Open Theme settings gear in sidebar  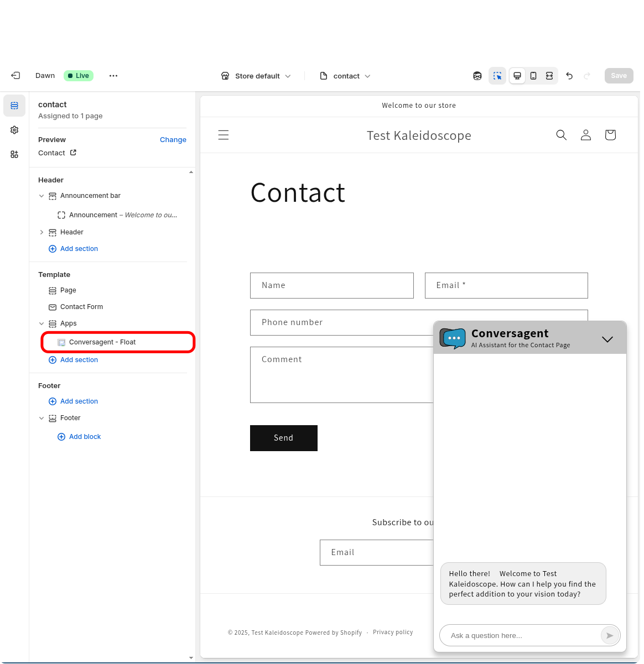click(14, 130)
